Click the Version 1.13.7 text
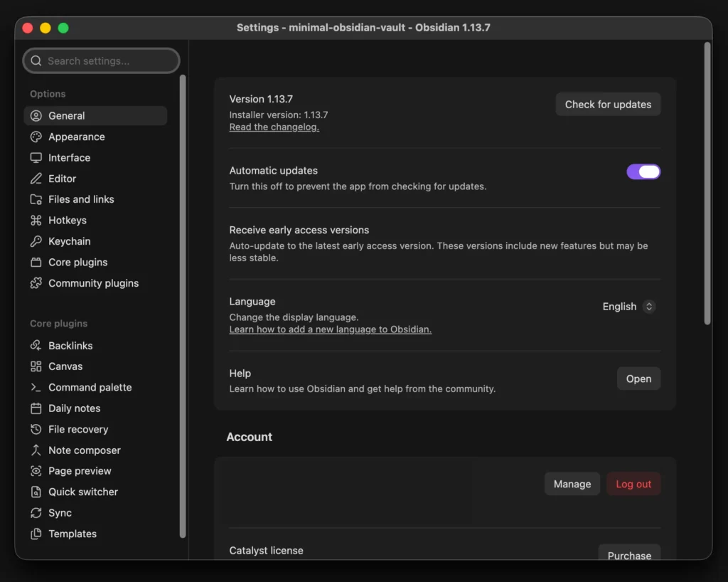The image size is (728, 582). click(261, 99)
